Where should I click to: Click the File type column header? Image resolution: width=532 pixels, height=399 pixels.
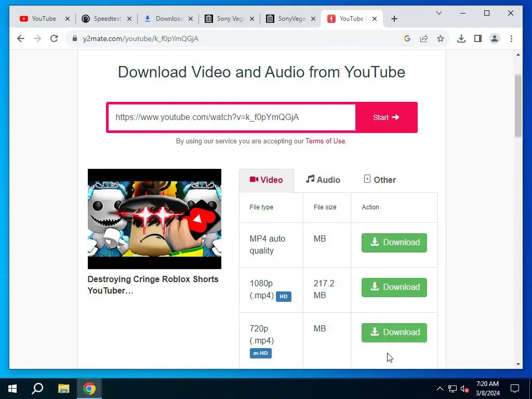pos(261,207)
